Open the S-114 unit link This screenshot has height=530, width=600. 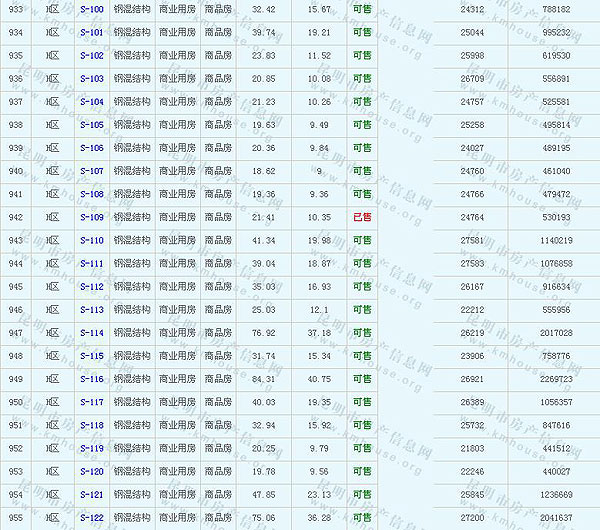pyautogui.click(x=91, y=333)
